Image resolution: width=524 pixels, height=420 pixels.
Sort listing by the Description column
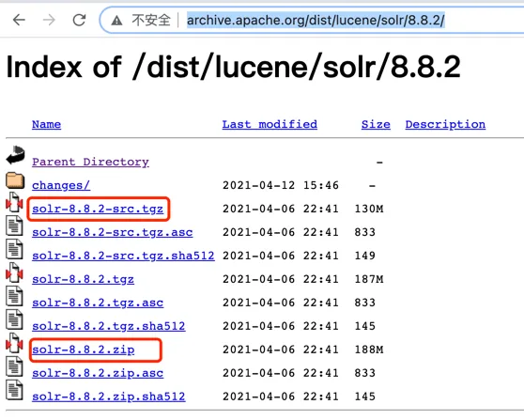click(x=445, y=125)
